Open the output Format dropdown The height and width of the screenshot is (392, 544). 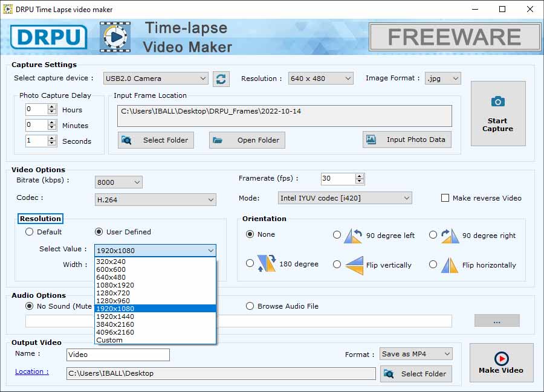pos(416,354)
